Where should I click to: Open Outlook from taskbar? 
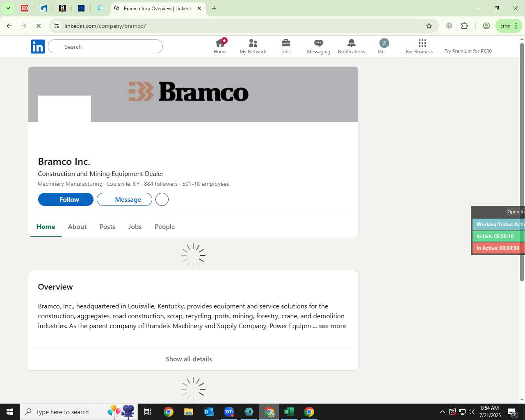tap(209, 412)
